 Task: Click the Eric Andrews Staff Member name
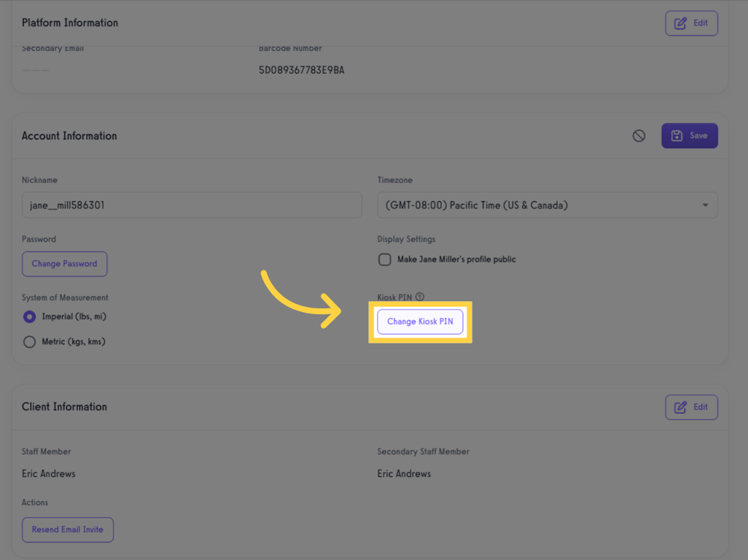(x=49, y=474)
